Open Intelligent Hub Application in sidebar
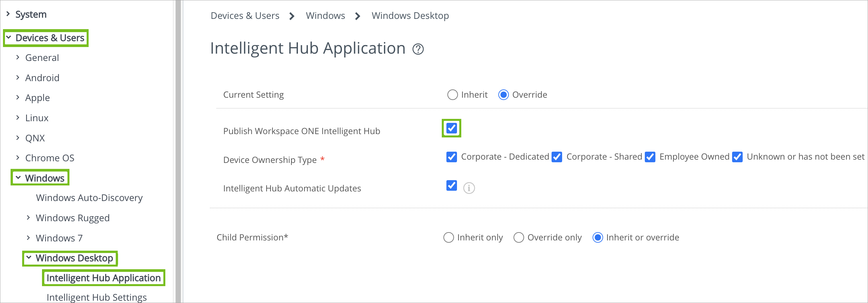868x303 pixels. (103, 278)
